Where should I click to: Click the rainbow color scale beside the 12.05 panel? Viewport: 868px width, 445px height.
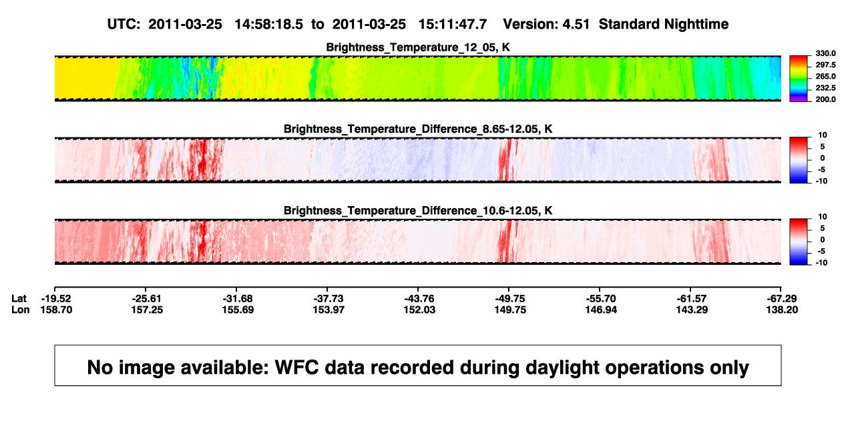(x=800, y=78)
